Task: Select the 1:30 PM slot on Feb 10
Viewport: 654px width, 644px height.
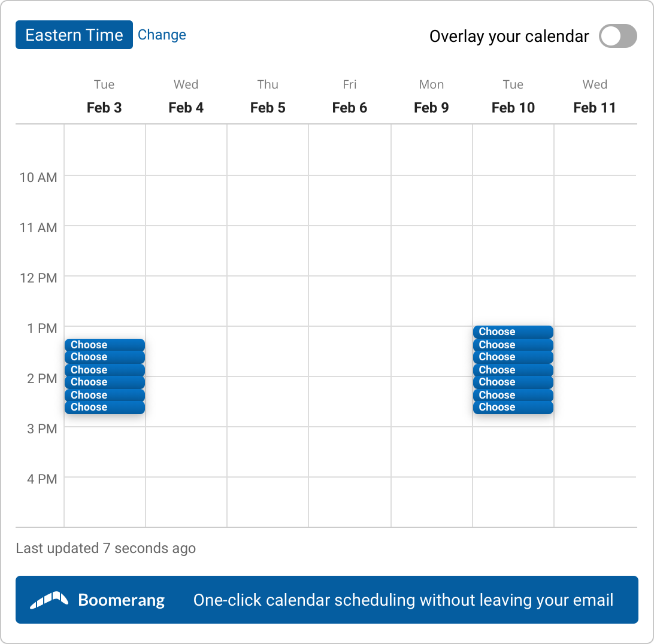Action: [513, 357]
